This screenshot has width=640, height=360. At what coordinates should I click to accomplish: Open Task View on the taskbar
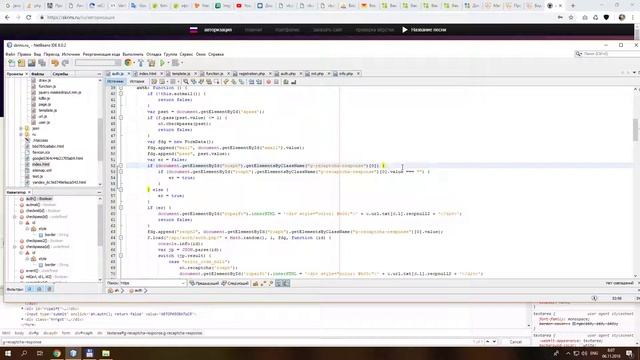tap(40, 353)
